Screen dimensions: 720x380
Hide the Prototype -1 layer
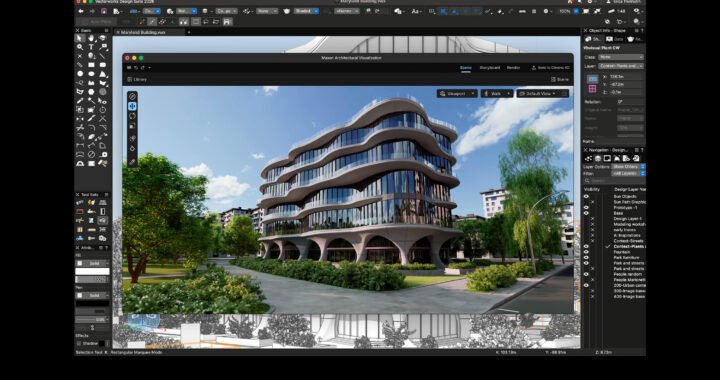[x=586, y=207]
